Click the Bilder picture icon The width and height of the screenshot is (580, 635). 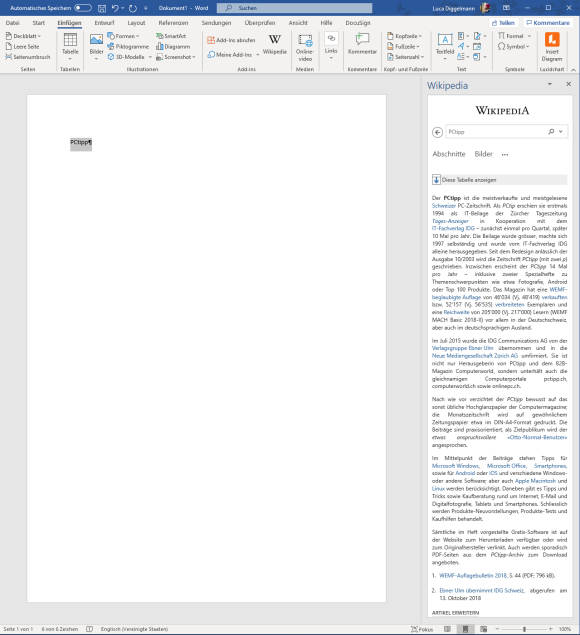pyautogui.click(x=96, y=47)
